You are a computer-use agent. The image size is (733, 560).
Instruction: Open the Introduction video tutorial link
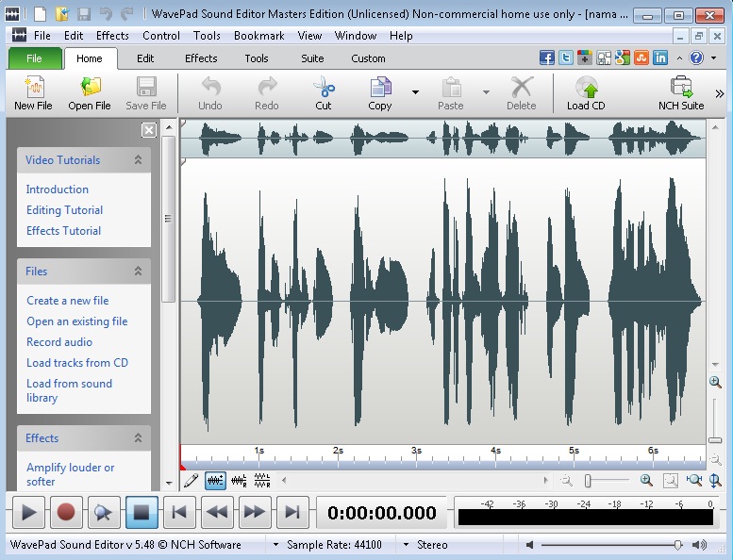57,189
